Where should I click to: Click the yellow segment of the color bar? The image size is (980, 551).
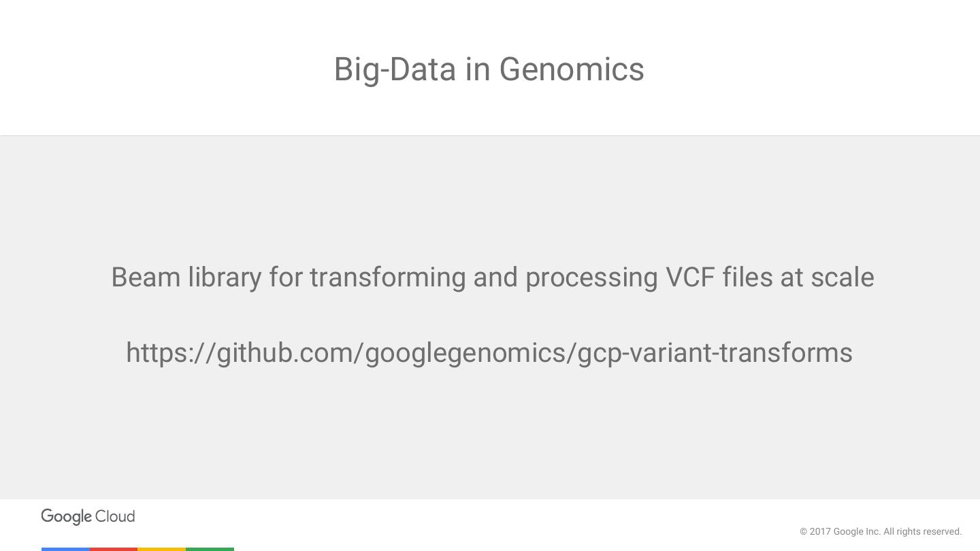[x=161, y=548]
